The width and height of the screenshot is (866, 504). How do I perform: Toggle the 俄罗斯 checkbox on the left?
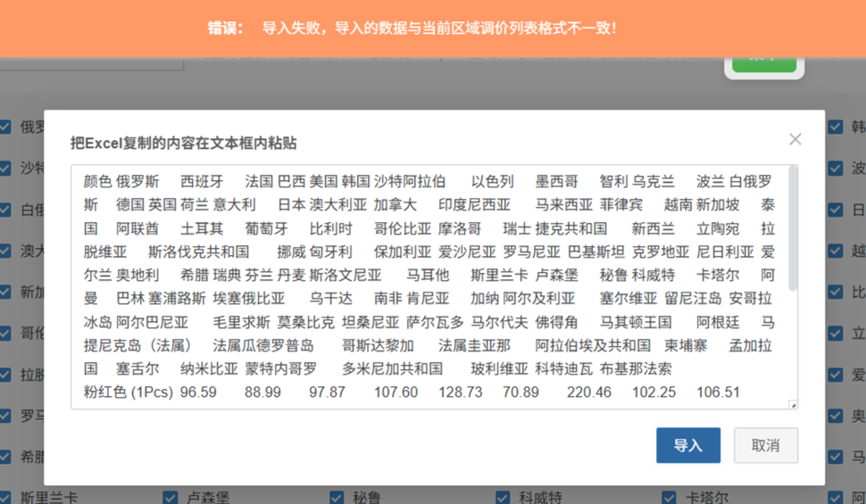coord(5,127)
